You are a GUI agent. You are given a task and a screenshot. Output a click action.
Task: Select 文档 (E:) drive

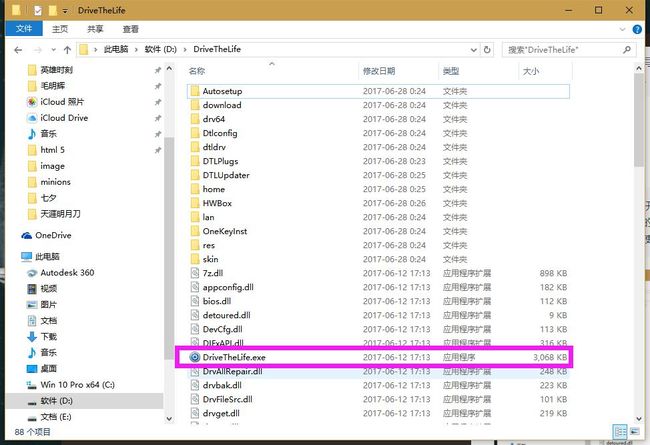click(49, 417)
